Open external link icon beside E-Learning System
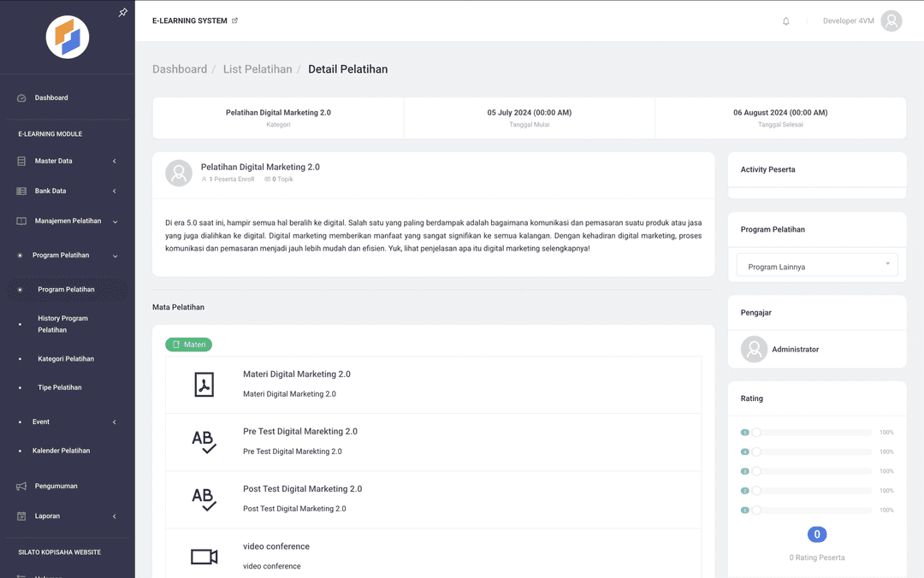This screenshot has height=578, width=924. click(235, 21)
